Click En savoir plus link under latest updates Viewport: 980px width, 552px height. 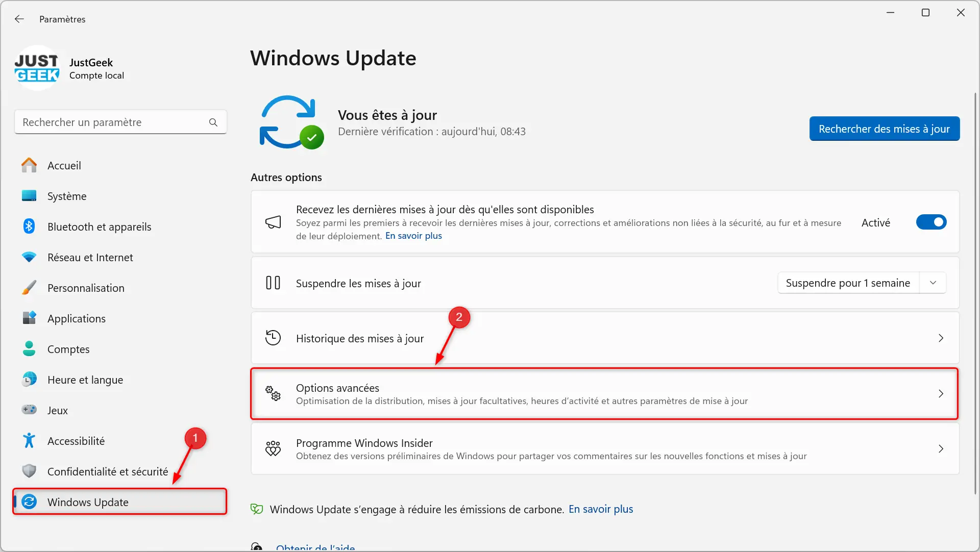coord(413,236)
